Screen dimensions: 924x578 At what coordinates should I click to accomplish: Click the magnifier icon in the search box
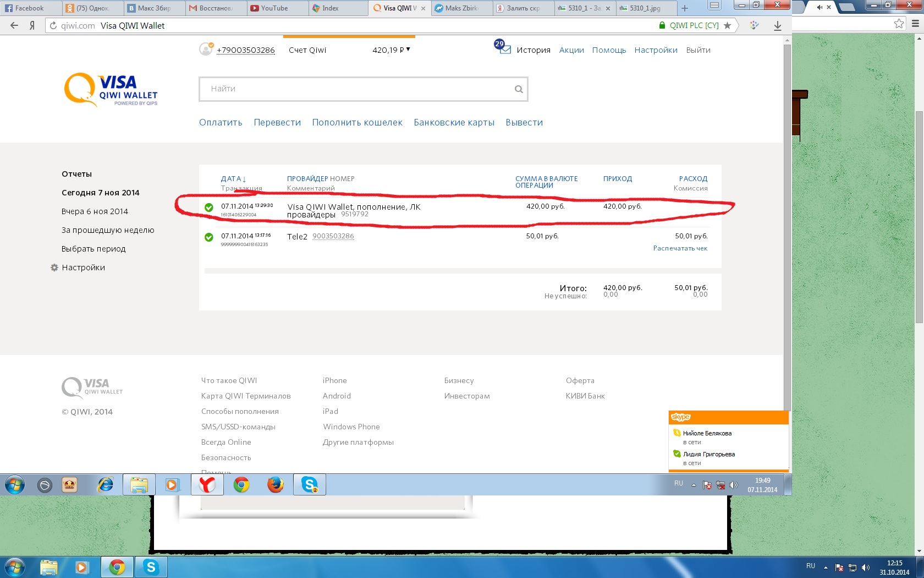[519, 89]
